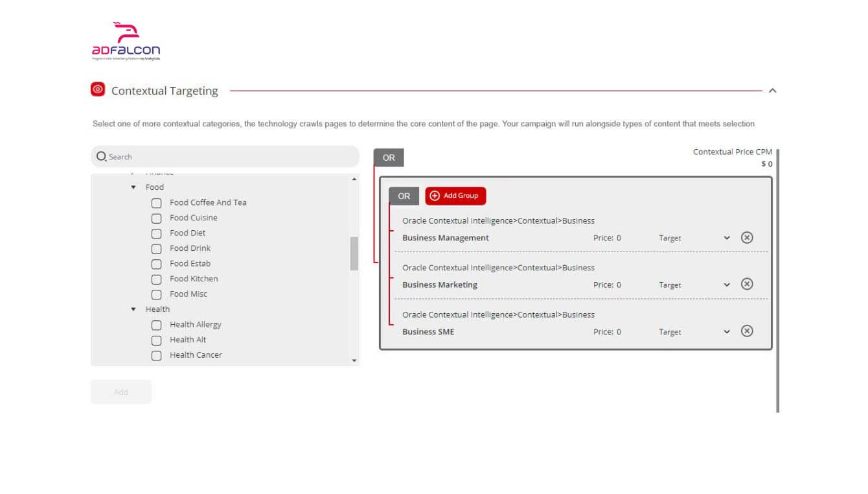Remove Business Marketing with the X icon
This screenshot has height=494, width=868.
(x=747, y=284)
